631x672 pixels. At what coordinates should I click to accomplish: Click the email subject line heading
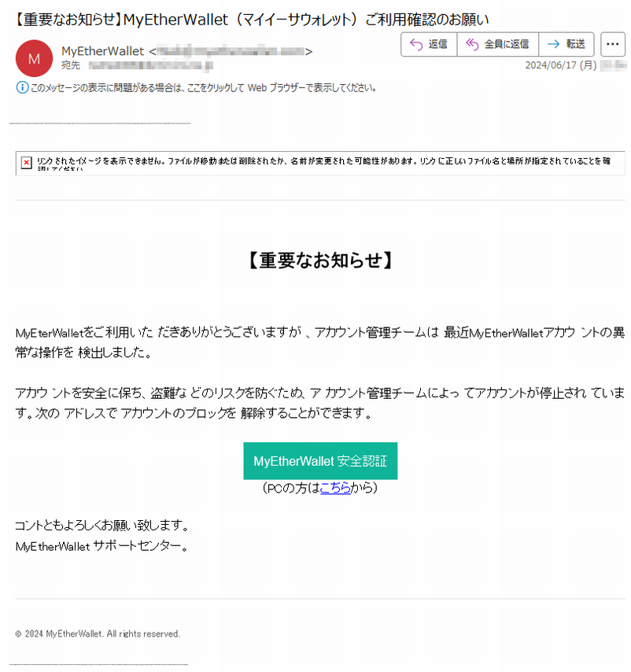252,20
